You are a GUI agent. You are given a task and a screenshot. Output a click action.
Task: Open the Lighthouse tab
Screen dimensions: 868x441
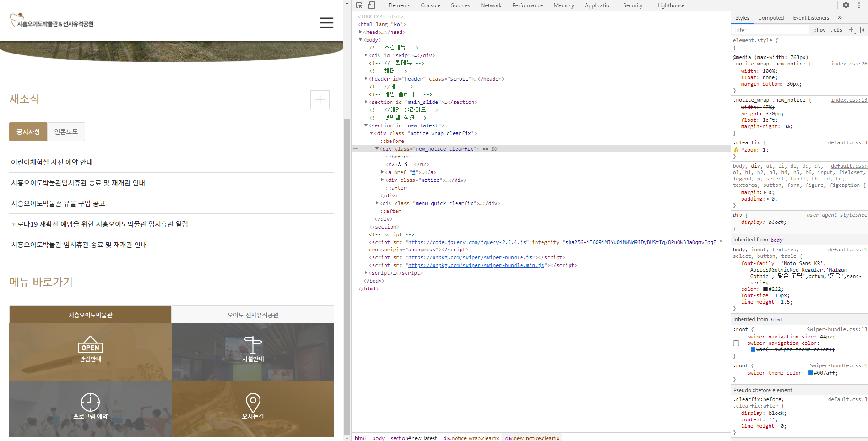tap(671, 5)
